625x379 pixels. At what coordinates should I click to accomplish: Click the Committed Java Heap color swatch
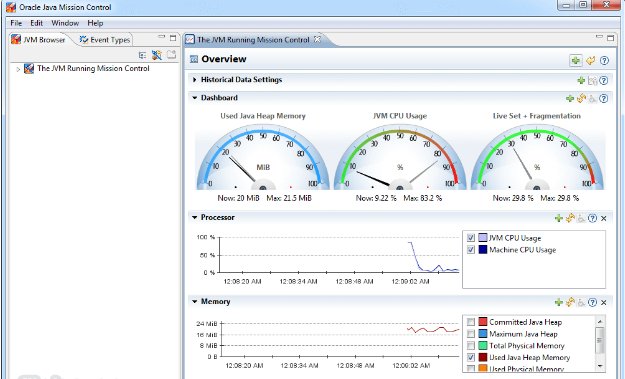483,322
